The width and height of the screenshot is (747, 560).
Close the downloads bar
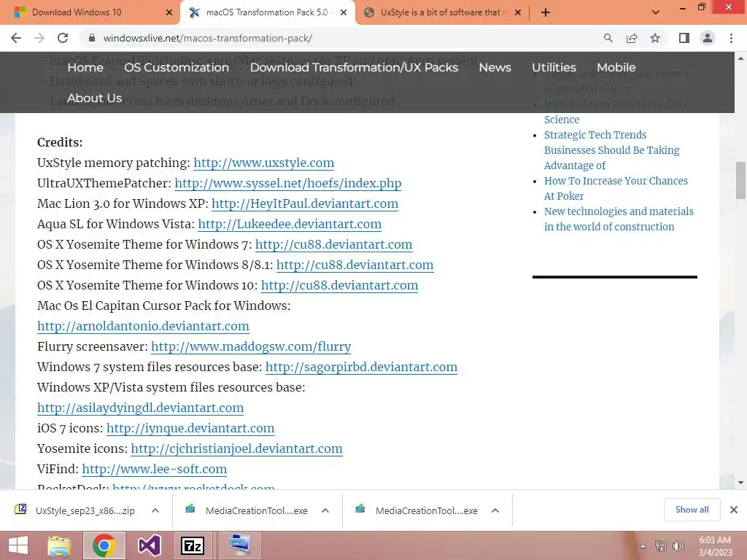coord(734,510)
